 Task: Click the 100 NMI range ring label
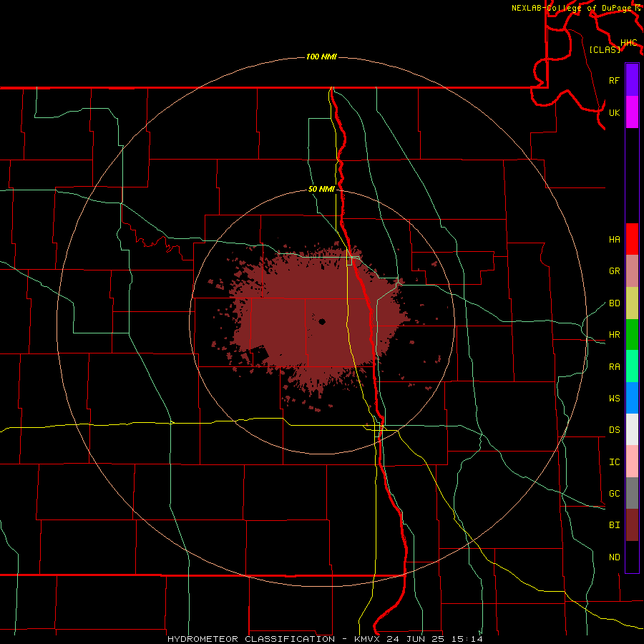pyautogui.click(x=321, y=57)
